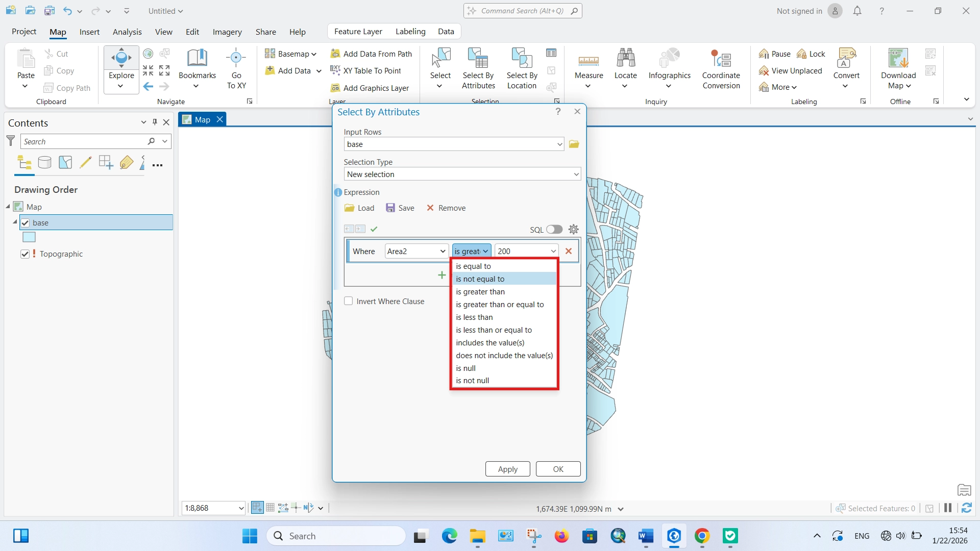Image resolution: width=980 pixels, height=551 pixels.
Task: Click the Apply button
Action: (507, 469)
